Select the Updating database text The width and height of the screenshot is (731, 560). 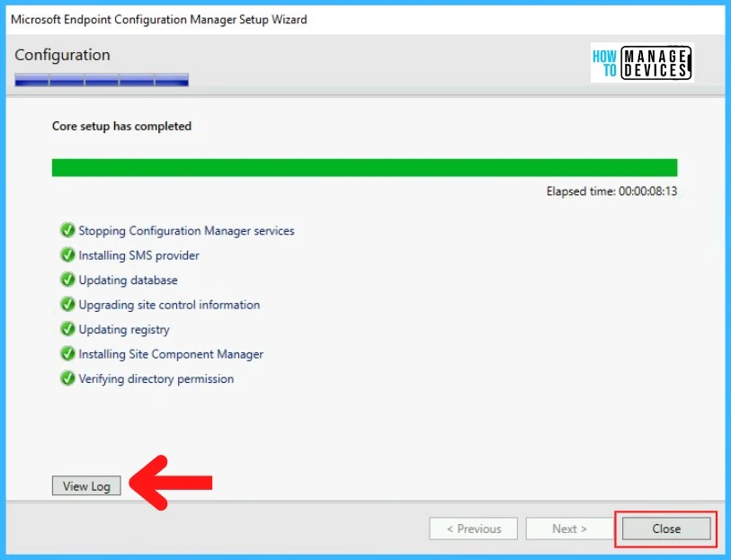coord(129,280)
